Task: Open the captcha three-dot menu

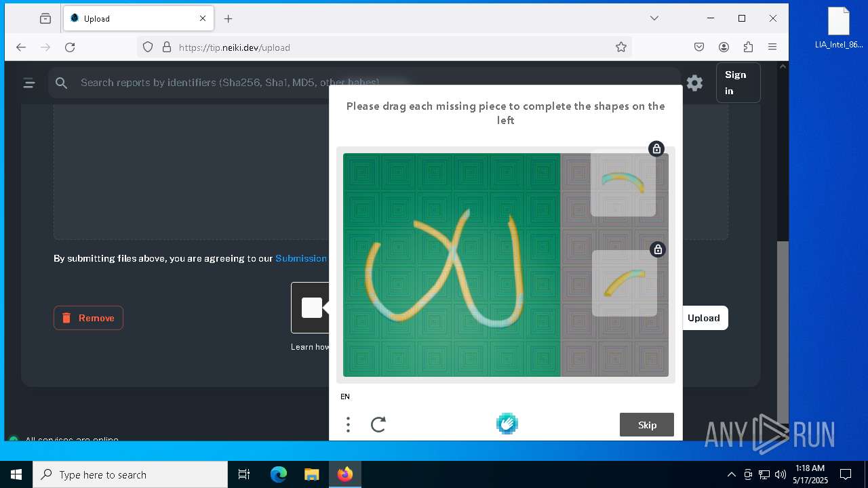Action: pos(348,424)
